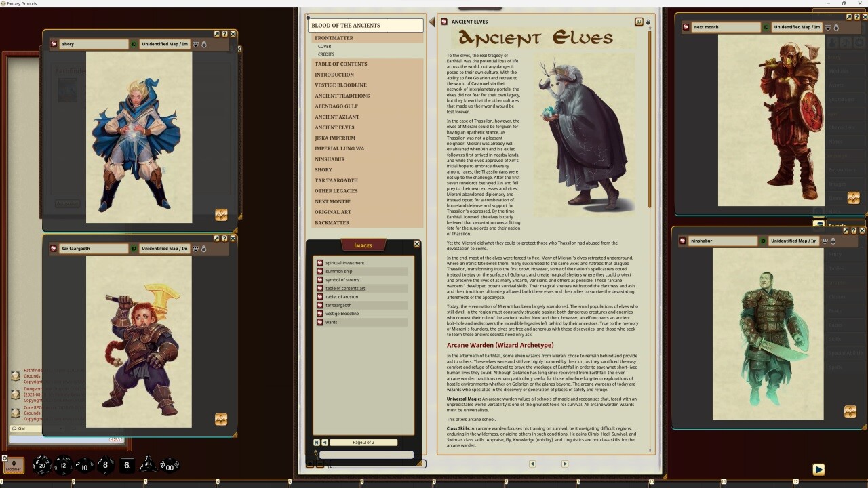Toggle the lock pin on the Images window

click(316, 453)
